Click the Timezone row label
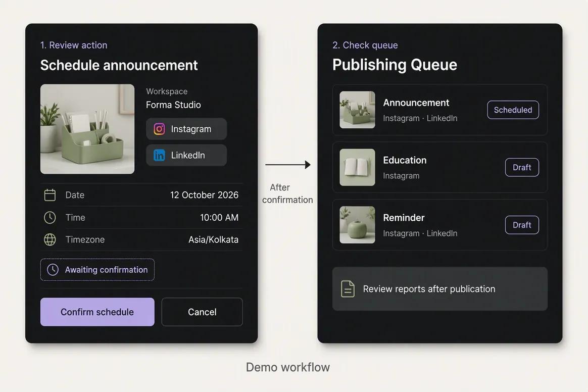588x392 pixels. click(x=85, y=240)
